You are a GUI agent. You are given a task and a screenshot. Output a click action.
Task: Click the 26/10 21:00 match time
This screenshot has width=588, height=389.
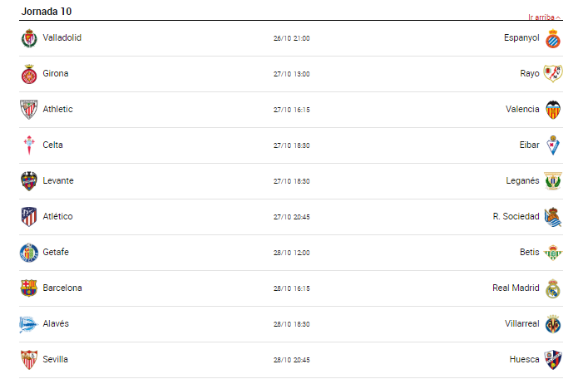pos(292,38)
